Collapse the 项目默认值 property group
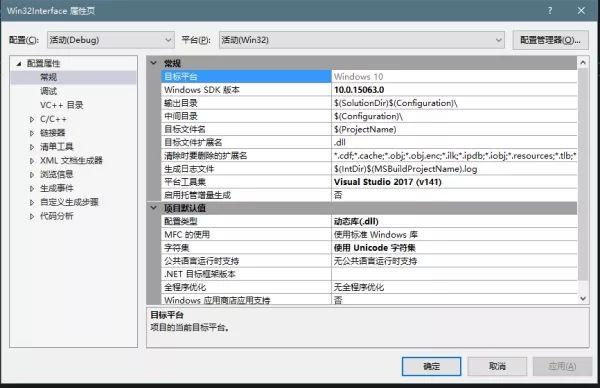The width and height of the screenshot is (600, 388). coord(153,208)
